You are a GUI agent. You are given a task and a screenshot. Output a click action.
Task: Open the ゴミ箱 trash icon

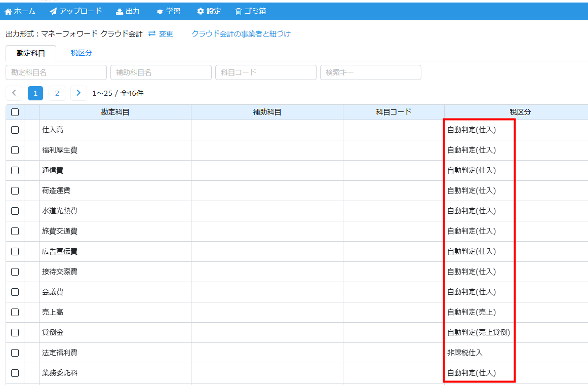[239, 11]
